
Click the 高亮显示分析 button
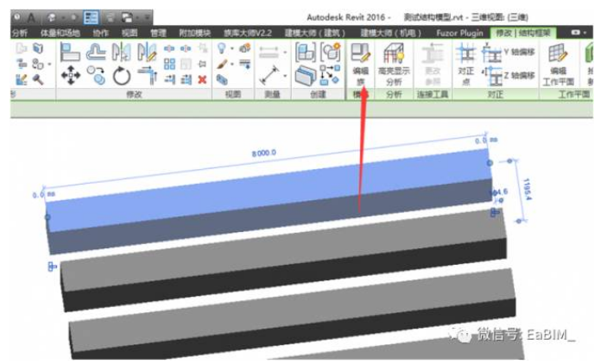(394, 65)
